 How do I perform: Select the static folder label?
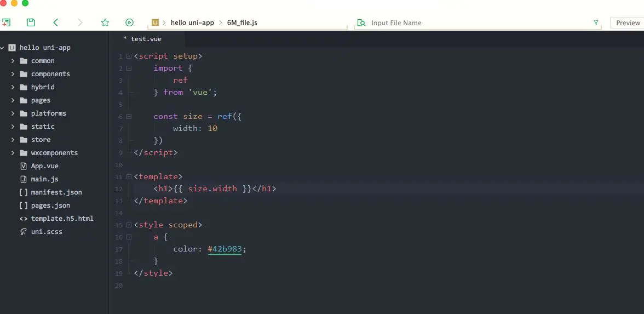click(43, 127)
